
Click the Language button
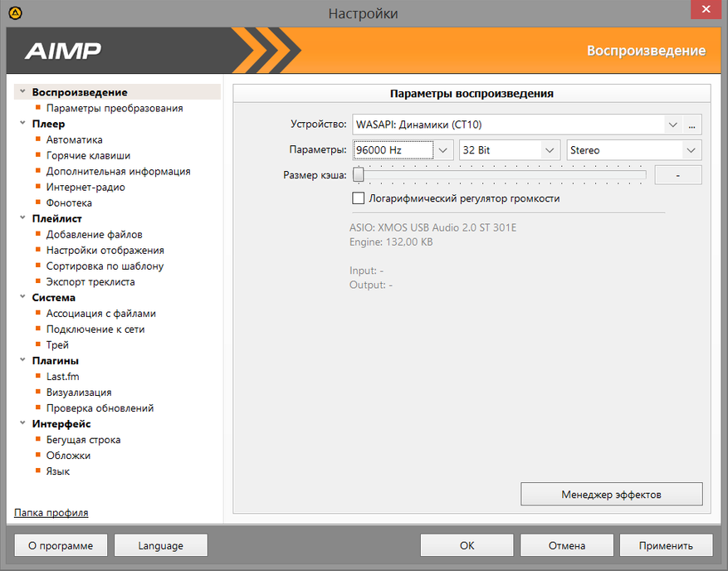161,545
